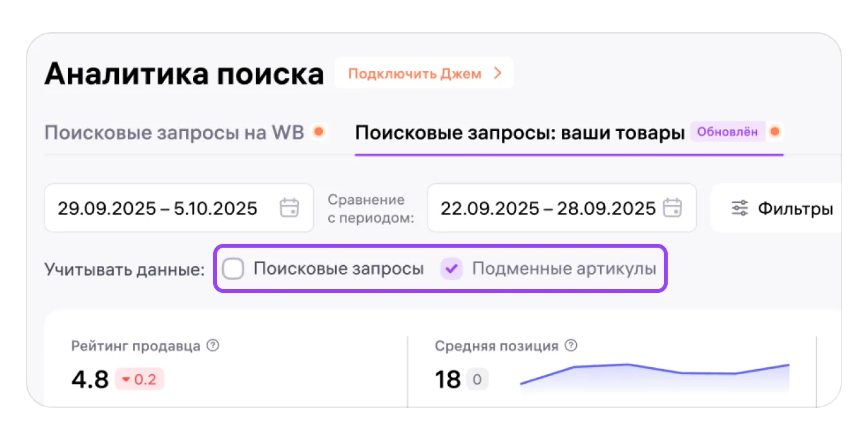Click calendar icon in comparison period field
The width and height of the screenshot is (868, 440).
(673, 208)
